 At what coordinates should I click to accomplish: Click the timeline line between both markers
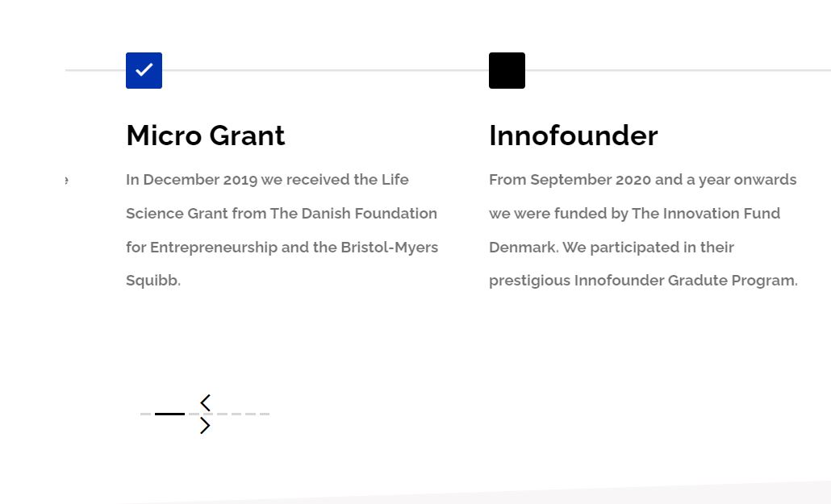click(x=325, y=70)
